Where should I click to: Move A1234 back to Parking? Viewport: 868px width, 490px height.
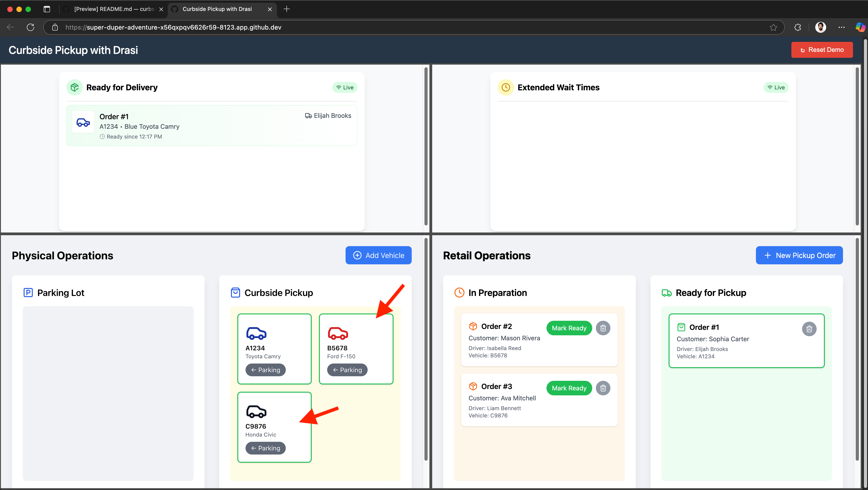[x=265, y=370]
